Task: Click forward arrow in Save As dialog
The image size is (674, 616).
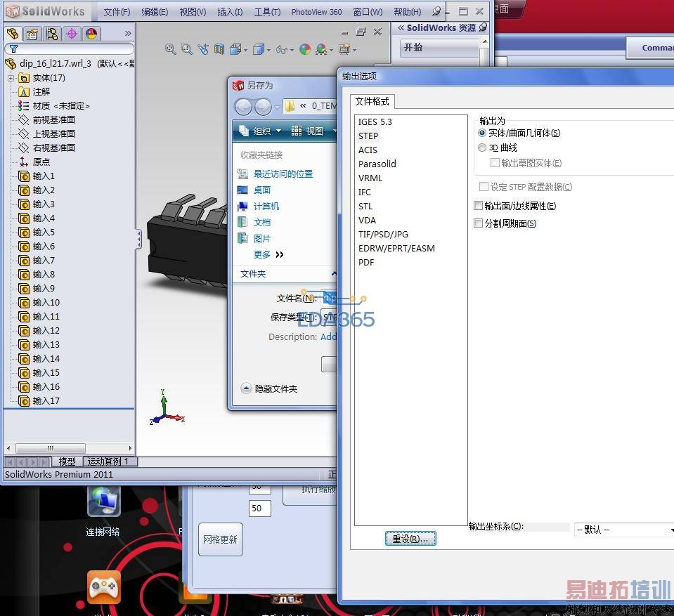Action: (x=263, y=107)
